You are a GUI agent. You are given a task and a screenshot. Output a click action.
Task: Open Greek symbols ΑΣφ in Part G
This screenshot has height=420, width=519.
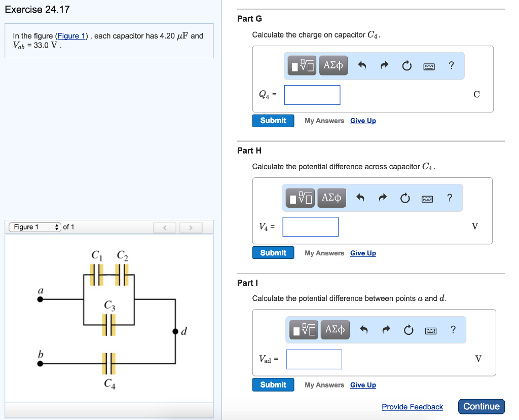333,65
